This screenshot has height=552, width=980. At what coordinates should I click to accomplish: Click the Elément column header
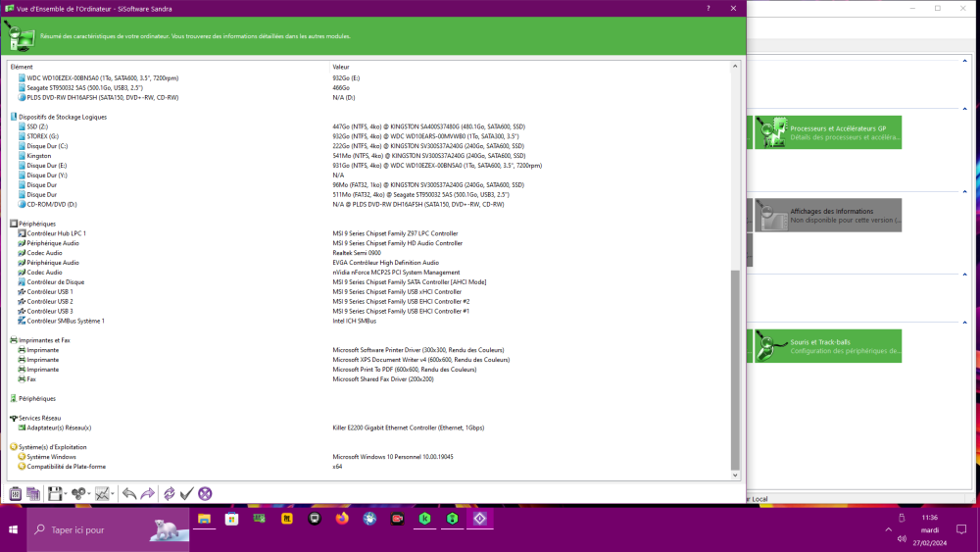click(x=169, y=67)
